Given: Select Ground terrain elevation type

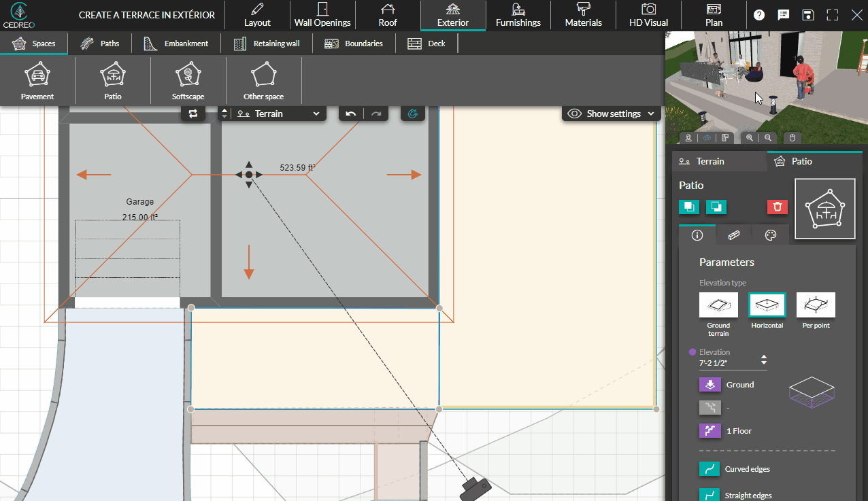Looking at the screenshot, I should 718,305.
